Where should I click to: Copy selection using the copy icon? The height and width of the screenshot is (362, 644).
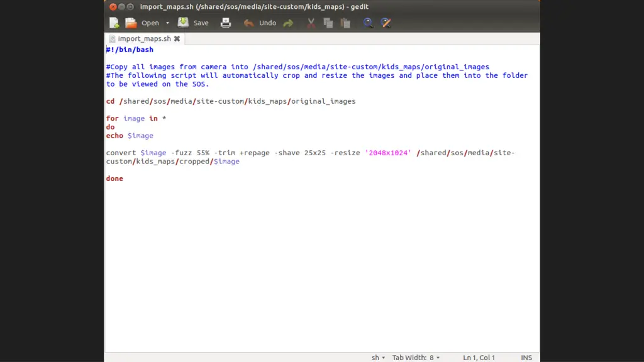click(328, 23)
